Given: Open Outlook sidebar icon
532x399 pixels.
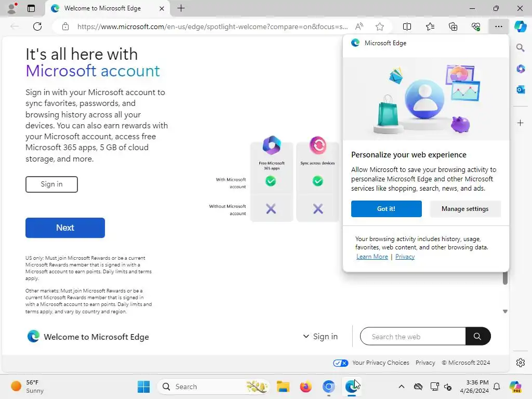Looking at the screenshot, I should point(521,89).
